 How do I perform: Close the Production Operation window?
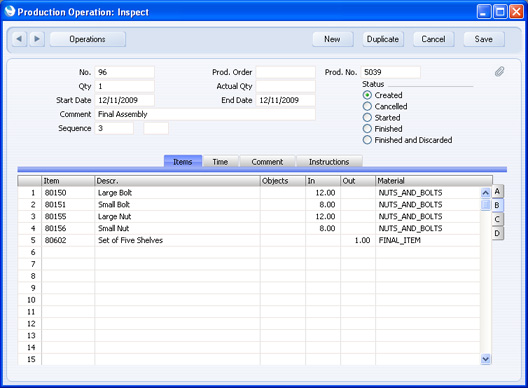click(516, 12)
